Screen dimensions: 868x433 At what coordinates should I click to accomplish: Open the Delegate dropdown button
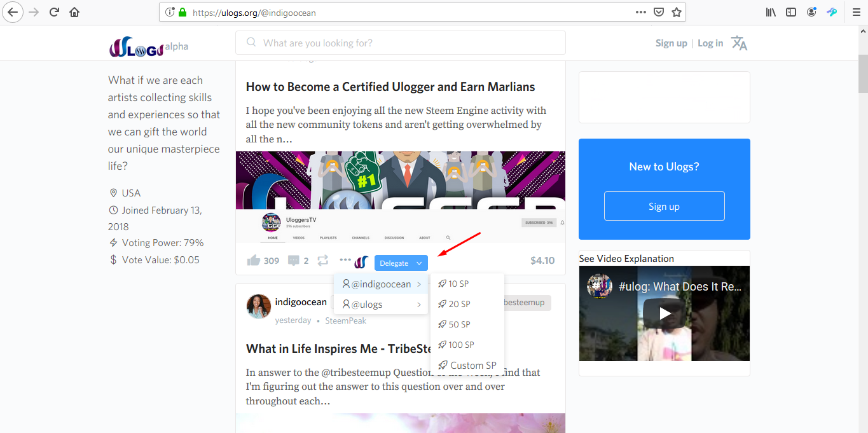[x=401, y=263]
